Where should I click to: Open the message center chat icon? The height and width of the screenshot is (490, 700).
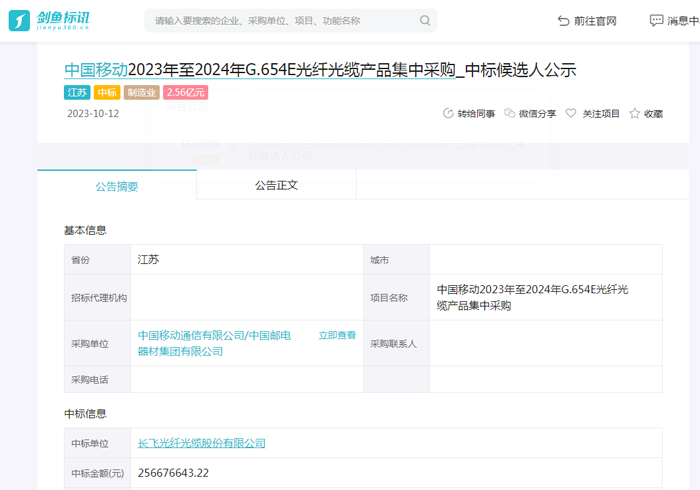point(656,21)
